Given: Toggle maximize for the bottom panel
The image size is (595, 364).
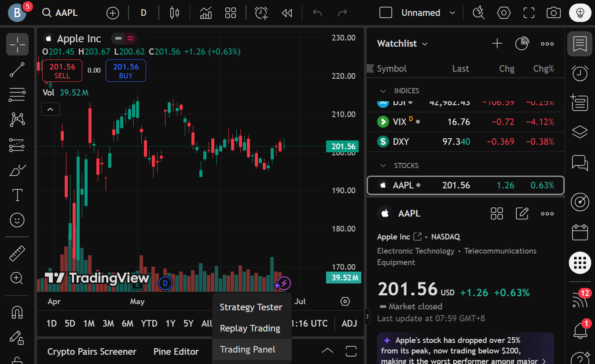Looking at the screenshot, I should coord(351,351).
